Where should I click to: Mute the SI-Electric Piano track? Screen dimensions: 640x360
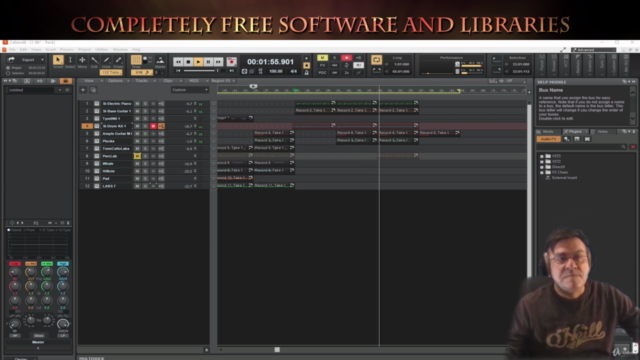137,104
